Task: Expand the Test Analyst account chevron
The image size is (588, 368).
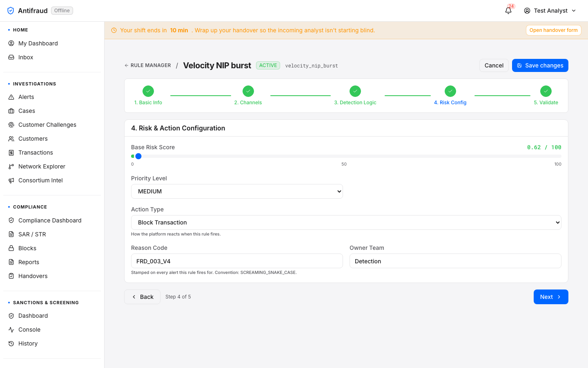Action: pyautogui.click(x=574, y=11)
